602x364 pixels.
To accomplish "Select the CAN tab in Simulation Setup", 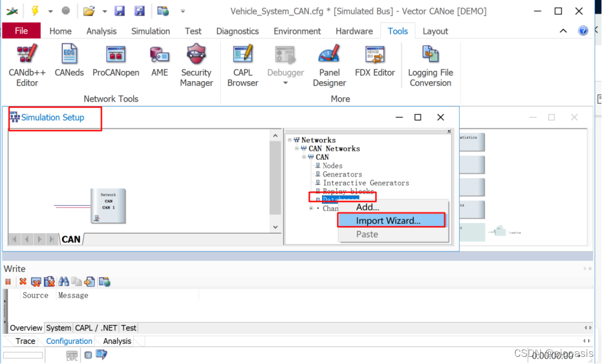I will pos(71,239).
